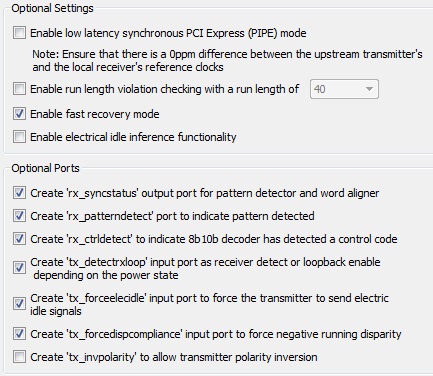Image resolution: width=433 pixels, height=376 pixels.
Task: Uncheck the tx_forceelecidle input port checkbox
Action: click(x=19, y=304)
